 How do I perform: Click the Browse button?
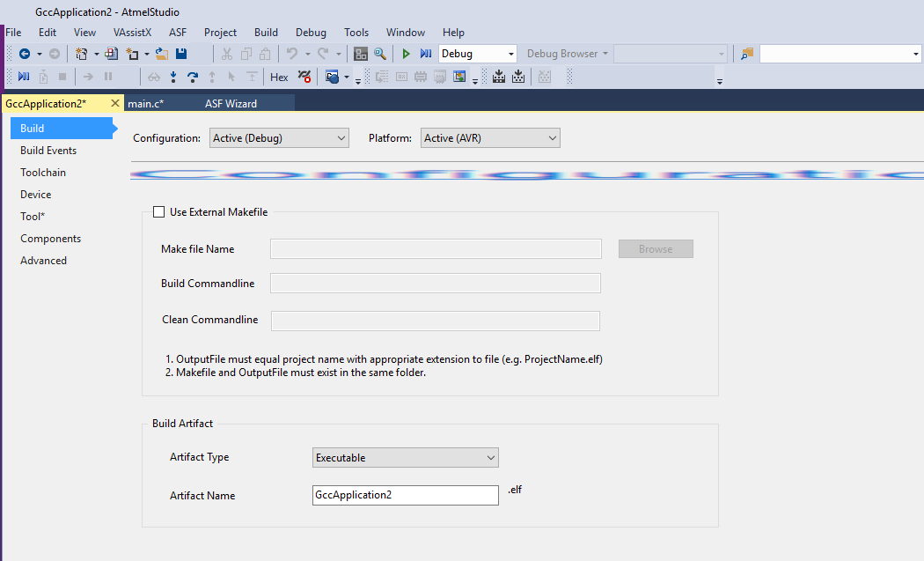click(656, 249)
